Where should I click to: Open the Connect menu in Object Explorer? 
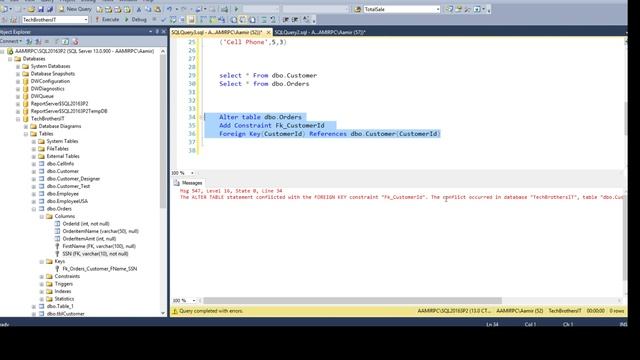click(11, 41)
